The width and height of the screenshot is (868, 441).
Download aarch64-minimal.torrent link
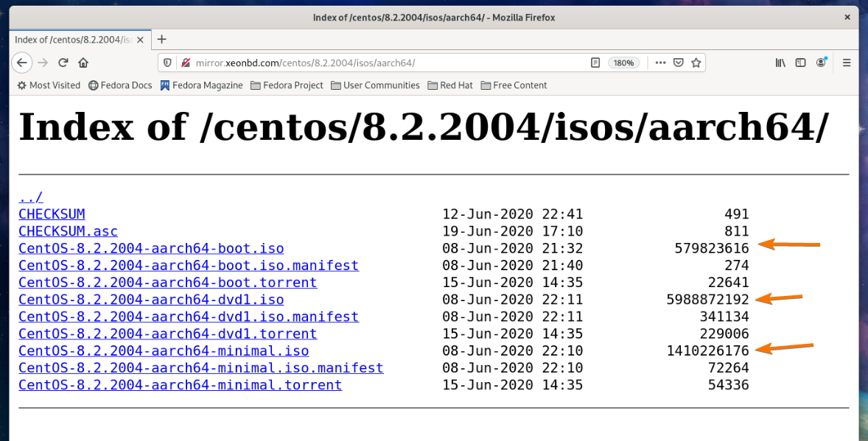(181, 386)
